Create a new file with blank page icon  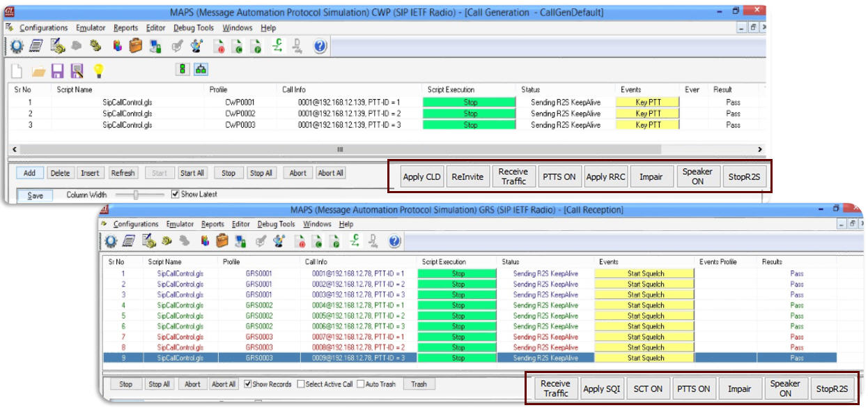click(x=17, y=70)
